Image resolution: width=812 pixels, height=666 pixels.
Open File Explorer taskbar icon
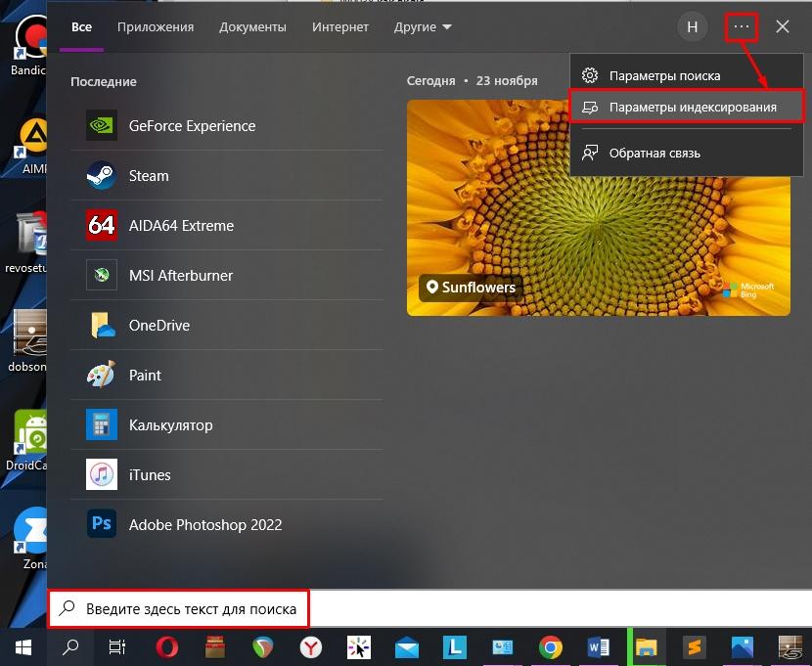[x=647, y=646]
